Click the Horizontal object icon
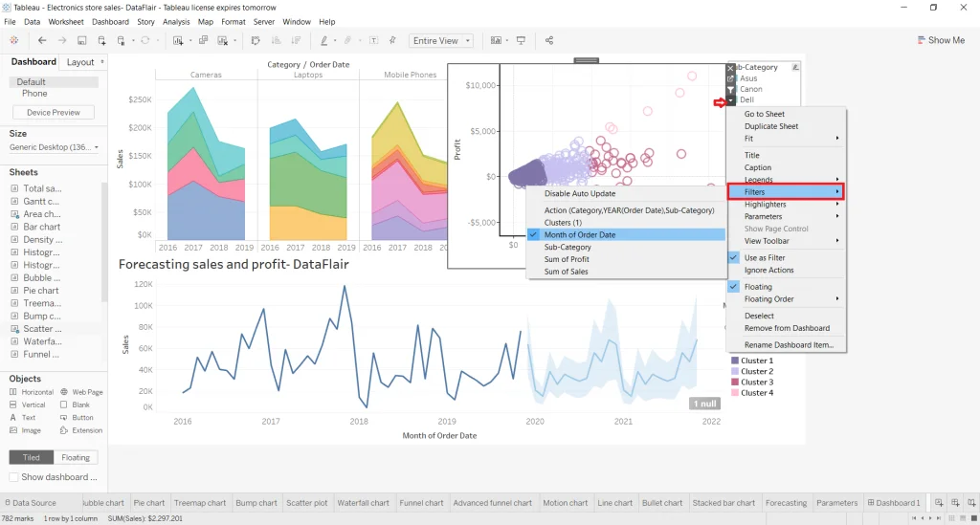Image resolution: width=980 pixels, height=525 pixels. (x=13, y=392)
